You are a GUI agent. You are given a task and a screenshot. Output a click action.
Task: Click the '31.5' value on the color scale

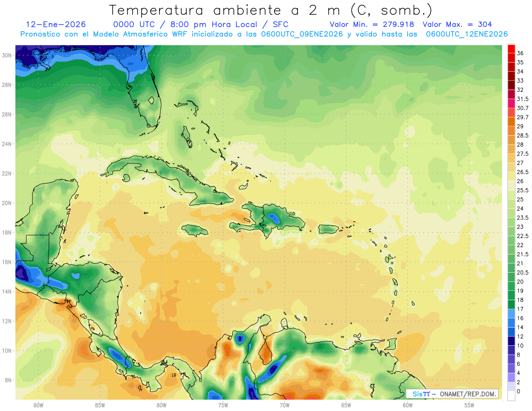click(523, 99)
